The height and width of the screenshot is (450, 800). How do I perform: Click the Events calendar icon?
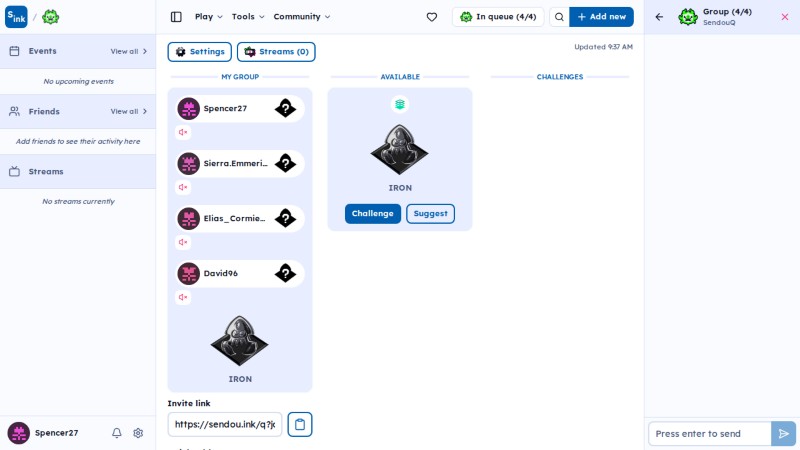(x=14, y=51)
